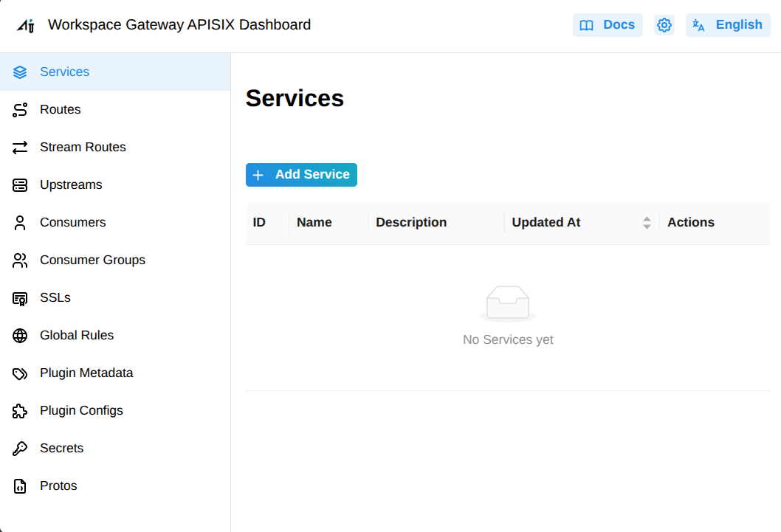Image resolution: width=781 pixels, height=532 pixels.
Task: Click the SSLs certificate icon
Action: (20, 298)
